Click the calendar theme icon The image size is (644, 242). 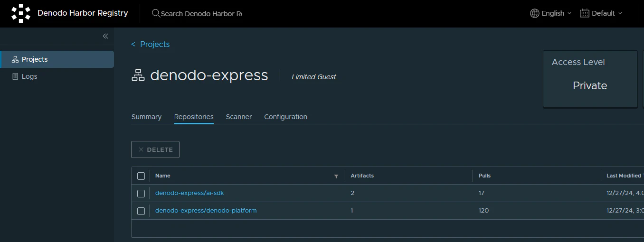pos(585,13)
